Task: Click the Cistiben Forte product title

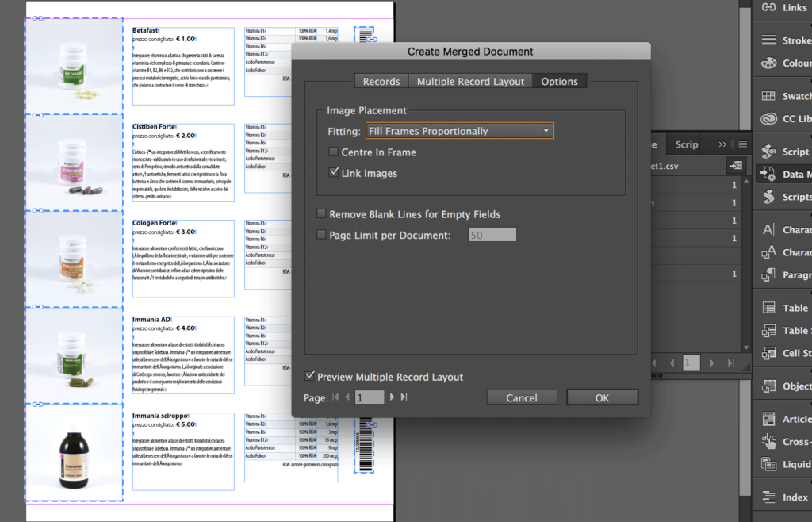Action: point(154,126)
